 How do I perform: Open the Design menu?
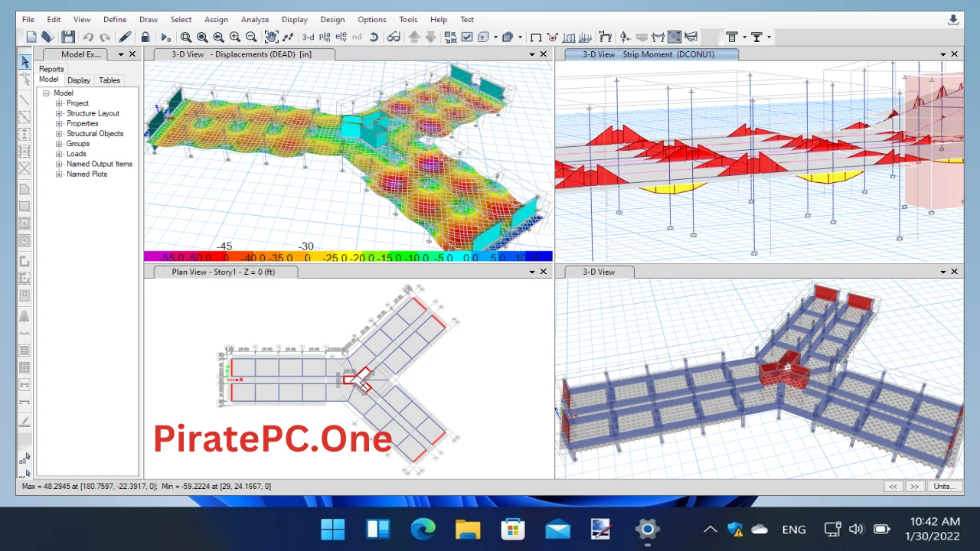[332, 19]
